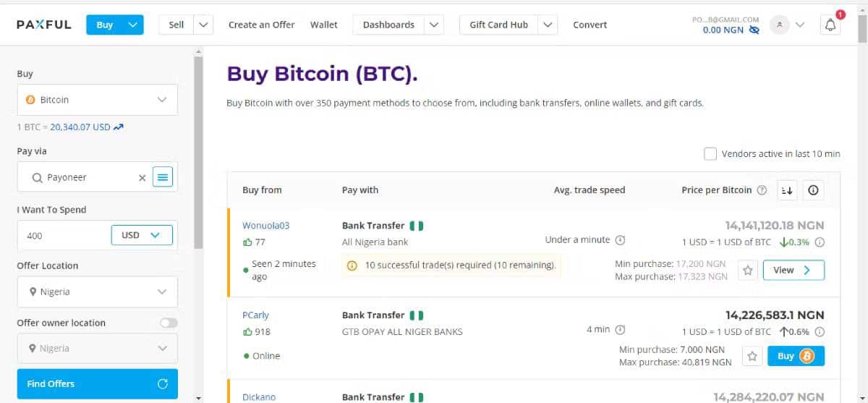Click the Find Offers button
Screen dimensions: 868x403
97,383
